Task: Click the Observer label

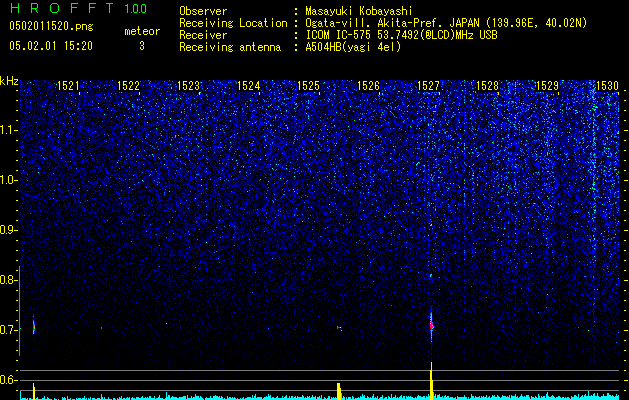Action: 203,11
